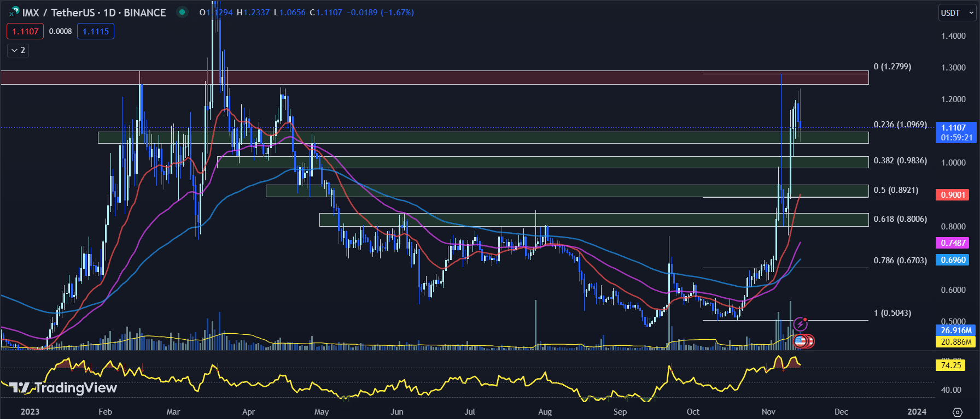980x419 pixels.
Task: Click the 1.3000 price scale label
Action: click(x=953, y=68)
